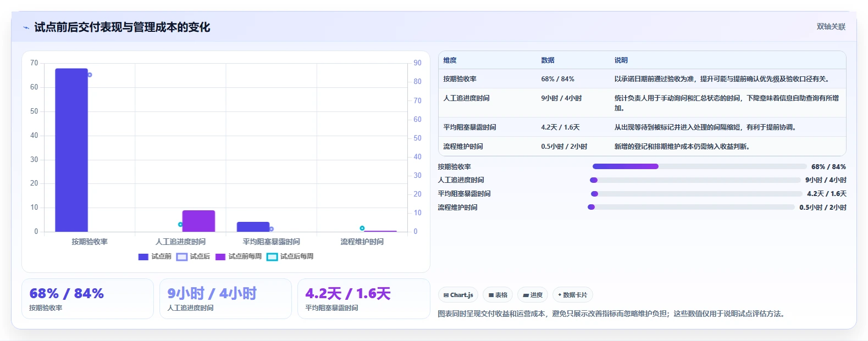Screen dimensions: 868x341
Task: Click the 68% / 84% stat card
Action: (x=87, y=299)
